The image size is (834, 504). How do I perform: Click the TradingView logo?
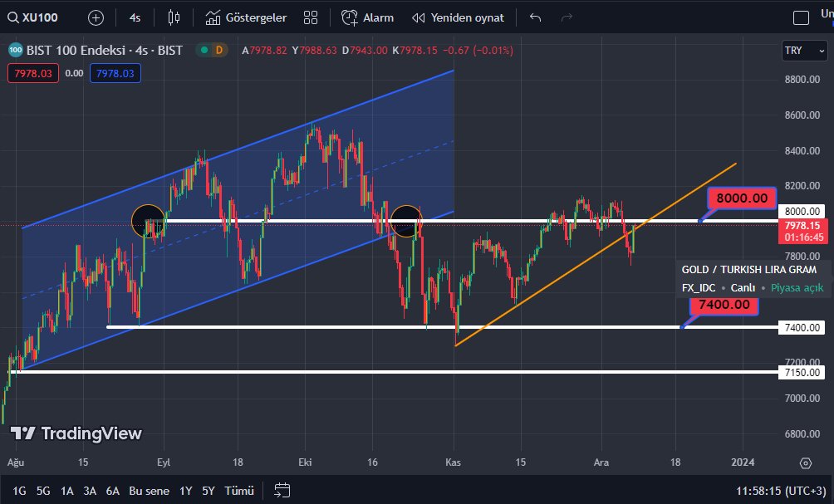click(x=76, y=433)
